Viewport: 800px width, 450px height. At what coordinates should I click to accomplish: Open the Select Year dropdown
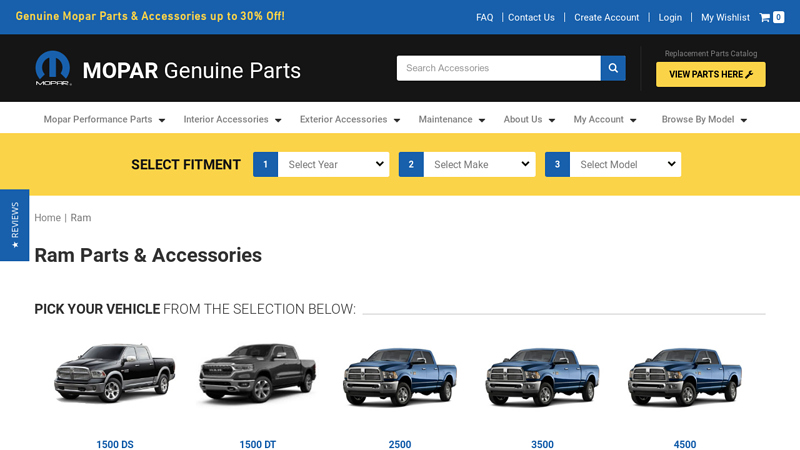[x=334, y=164]
